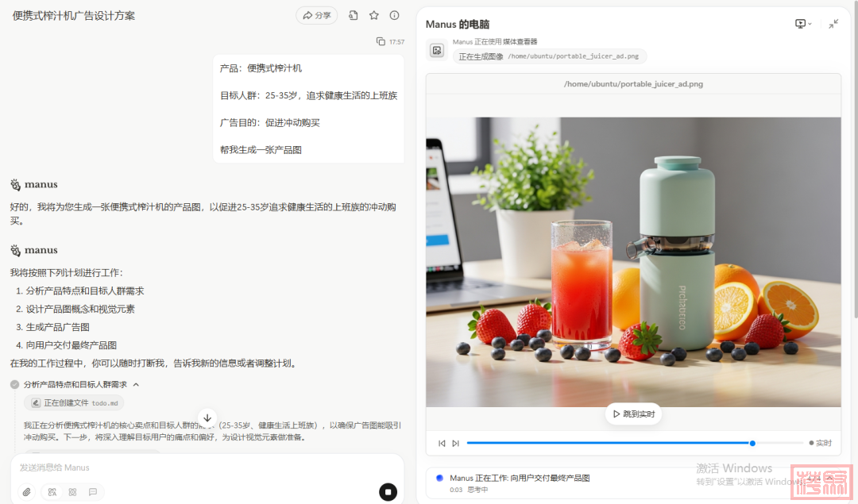This screenshot has height=504, width=858.
Task: Step to previous action in playback bar
Action: (x=442, y=443)
